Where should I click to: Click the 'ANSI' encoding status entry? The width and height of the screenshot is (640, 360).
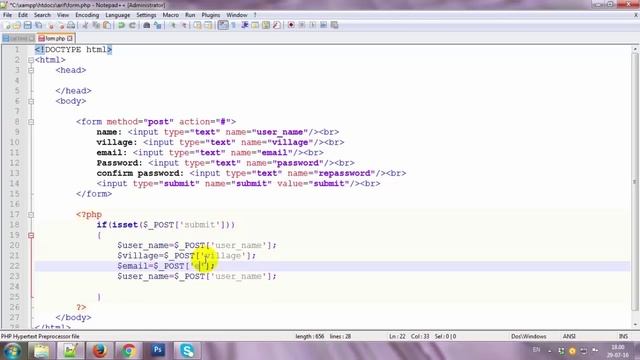point(569,337)
